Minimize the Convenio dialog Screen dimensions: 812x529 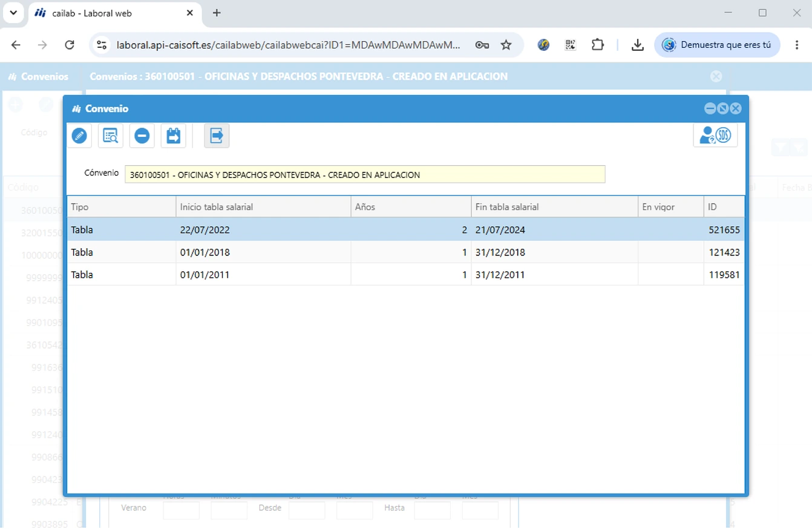click(710, 108)
